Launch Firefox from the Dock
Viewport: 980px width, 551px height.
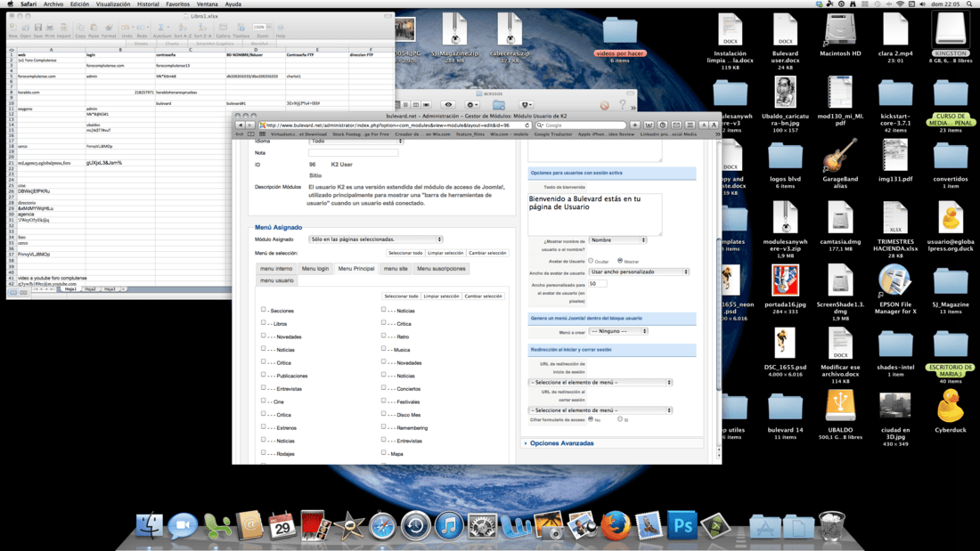(x=616, y=526)
